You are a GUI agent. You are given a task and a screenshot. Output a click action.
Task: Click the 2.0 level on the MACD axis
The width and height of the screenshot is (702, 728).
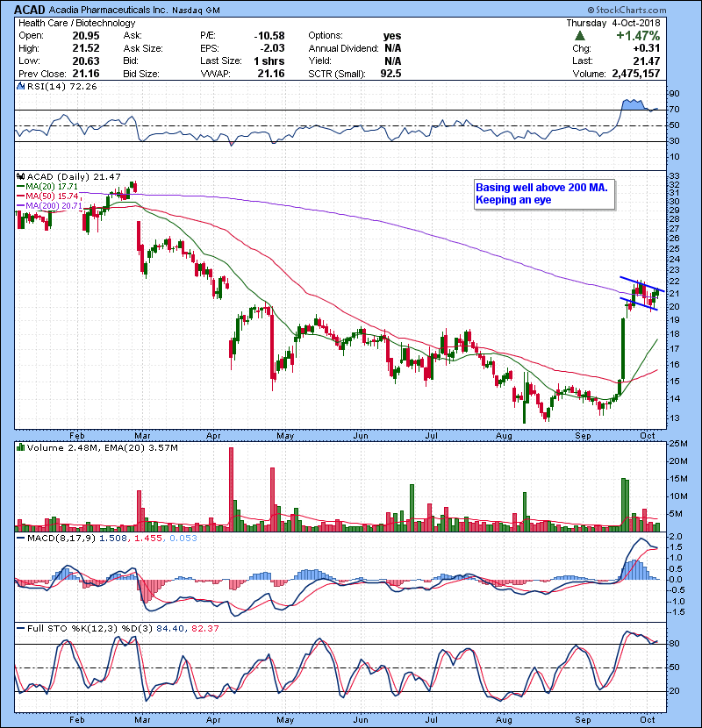tap(676, 536)
